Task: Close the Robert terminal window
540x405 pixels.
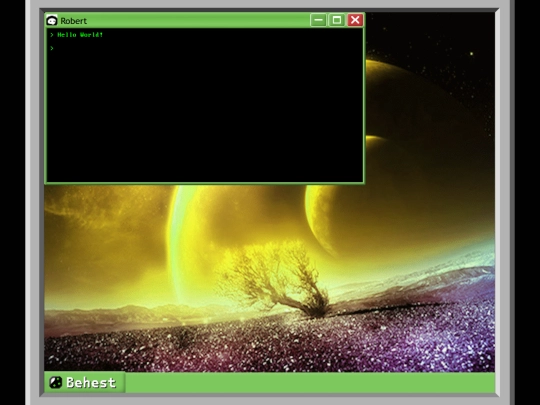Action: (355, 20)
